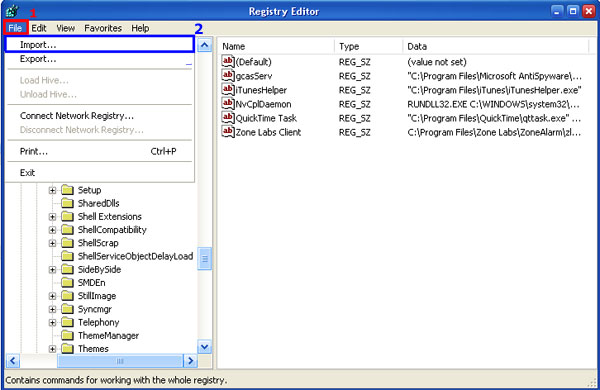
Task: Click the "(value not set)" data cell
Action: click(437, 62)
